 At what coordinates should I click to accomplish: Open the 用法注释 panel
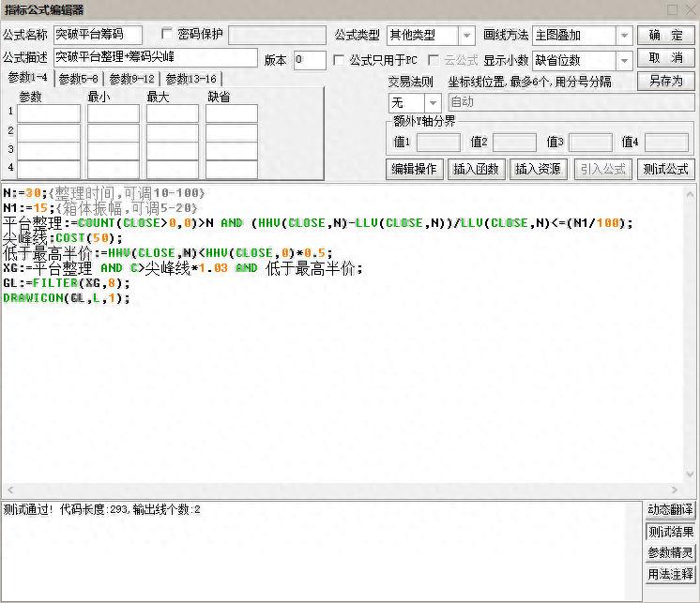pyautogui.click(x=670, y=574)
